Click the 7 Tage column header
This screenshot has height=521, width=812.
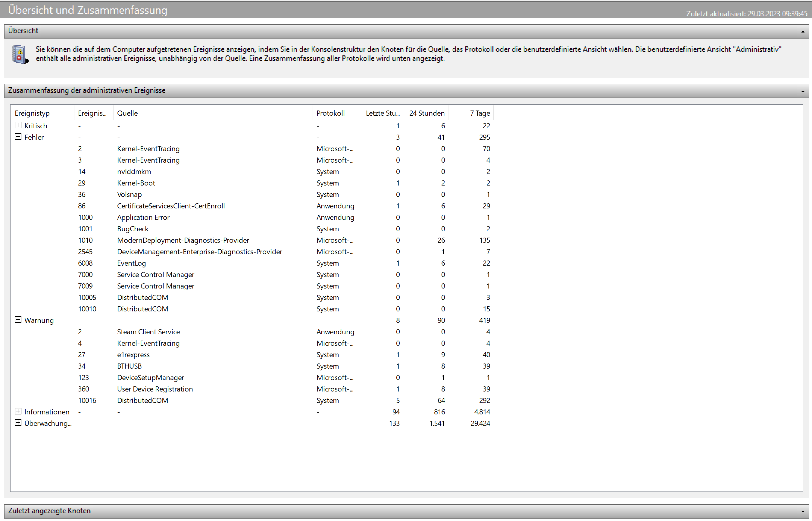pyautogui.click(x=479, y=113)
